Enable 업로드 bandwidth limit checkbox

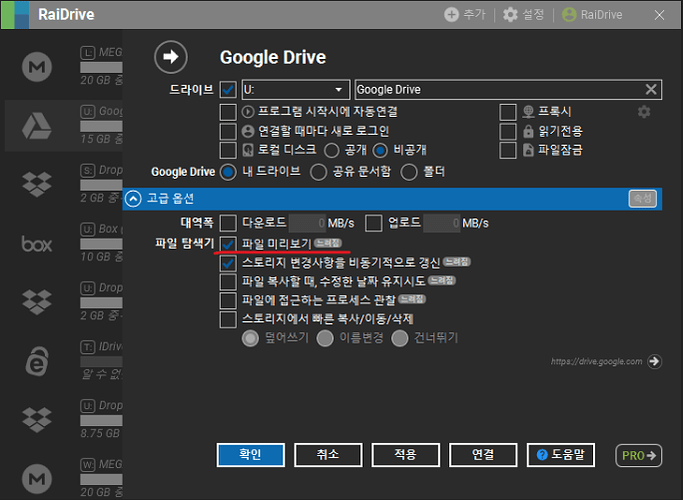click(x=374, y=223)
